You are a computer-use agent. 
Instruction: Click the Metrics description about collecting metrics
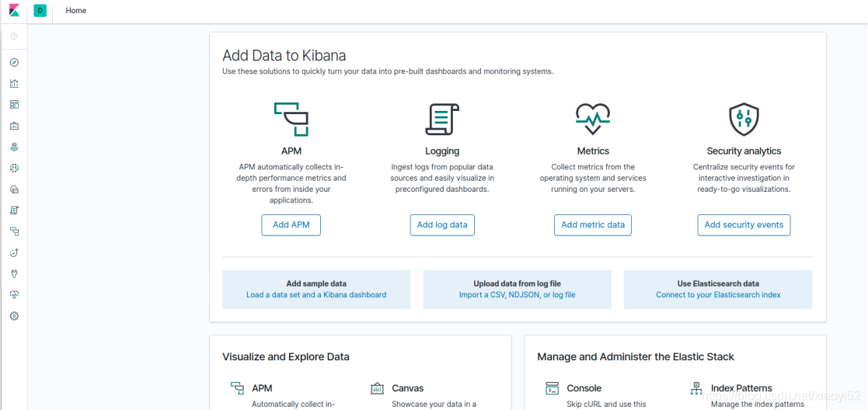tap(593, 178)
